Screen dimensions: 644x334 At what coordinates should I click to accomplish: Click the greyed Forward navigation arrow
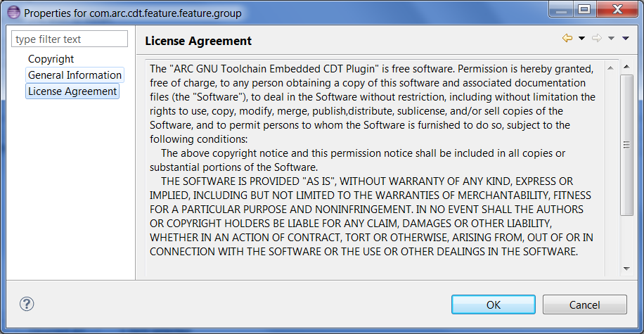click(x=597, y=38)
